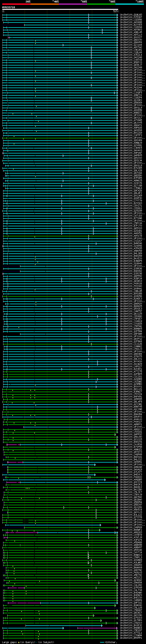Select hit label UniRef100_O96653
Screen dimensions: 146x644
coord(131,565)
